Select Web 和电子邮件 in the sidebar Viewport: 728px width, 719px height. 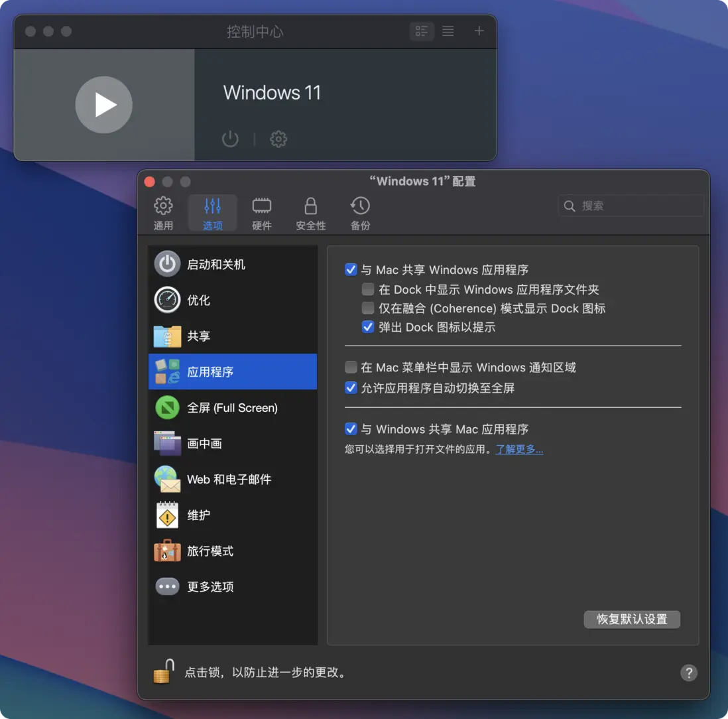coord(233,479)
